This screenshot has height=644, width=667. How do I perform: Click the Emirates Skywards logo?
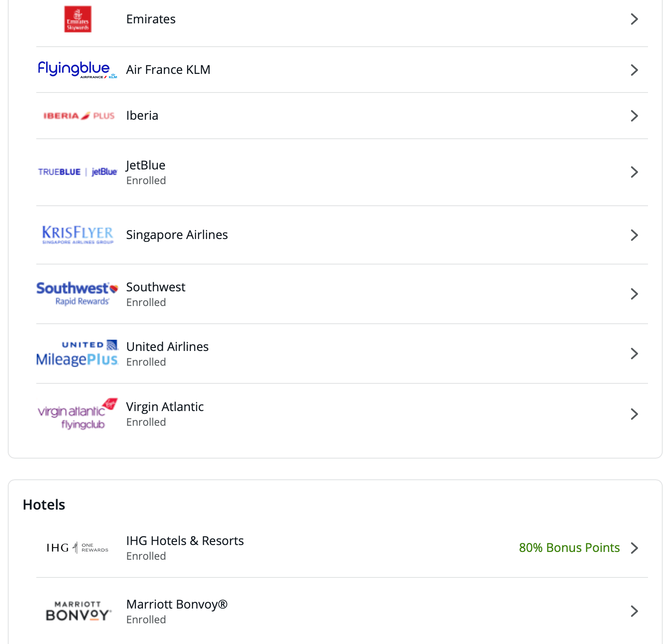point(78,19)
